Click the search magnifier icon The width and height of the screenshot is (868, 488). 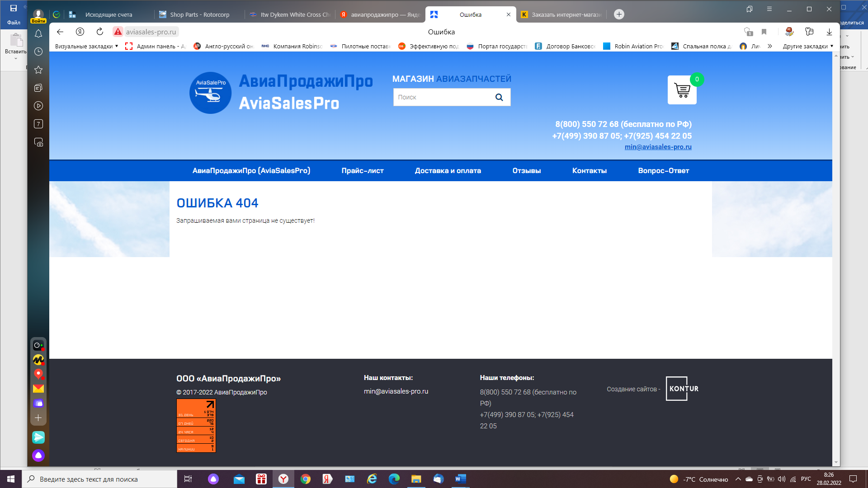(499, 97)
